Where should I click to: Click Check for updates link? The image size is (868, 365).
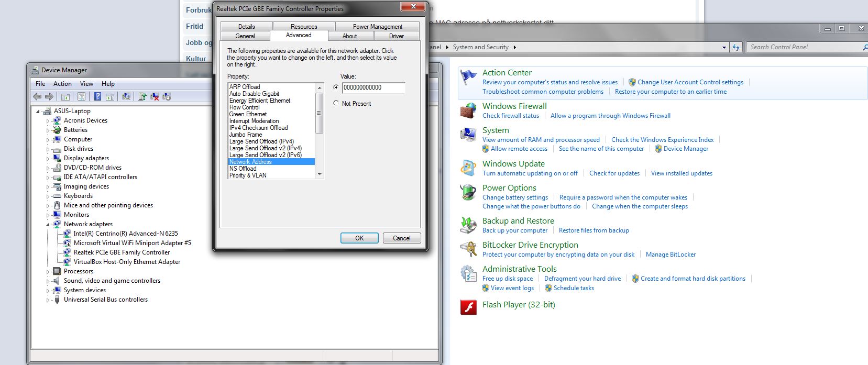[614, 173]
